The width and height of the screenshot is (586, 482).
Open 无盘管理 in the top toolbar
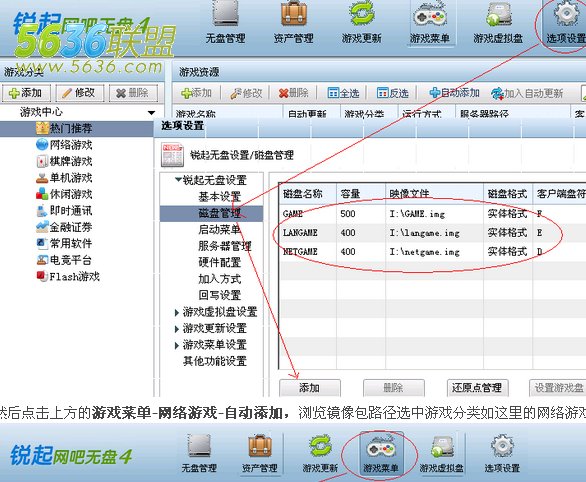(x=225, y=22)
